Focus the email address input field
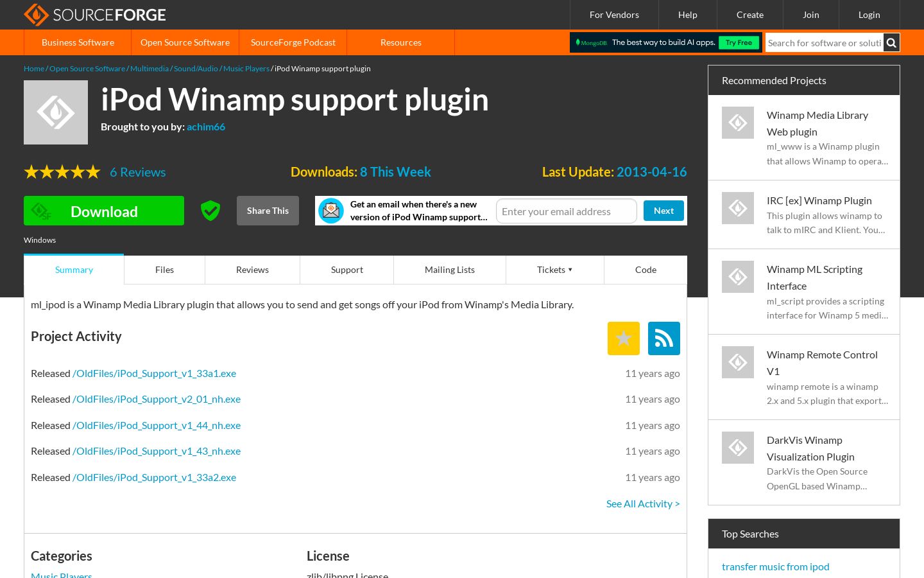 567,211
